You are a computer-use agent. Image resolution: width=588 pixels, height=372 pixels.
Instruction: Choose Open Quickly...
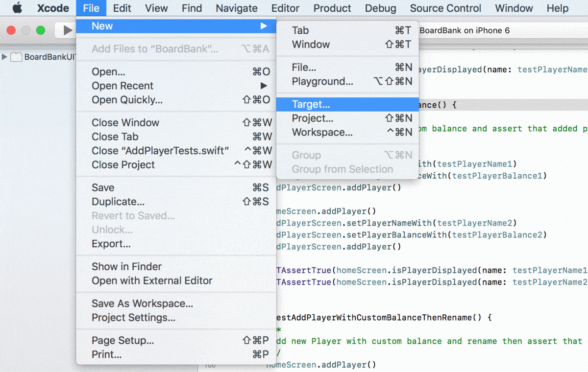point(176,100)
